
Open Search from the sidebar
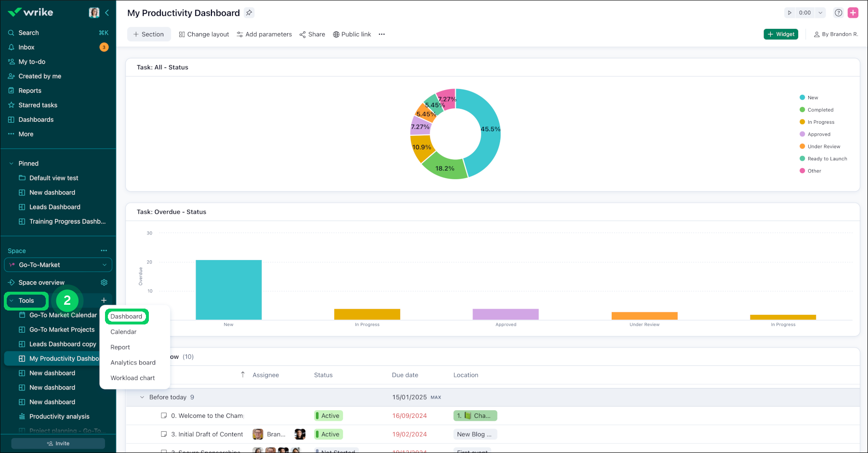tap(29, 32)
